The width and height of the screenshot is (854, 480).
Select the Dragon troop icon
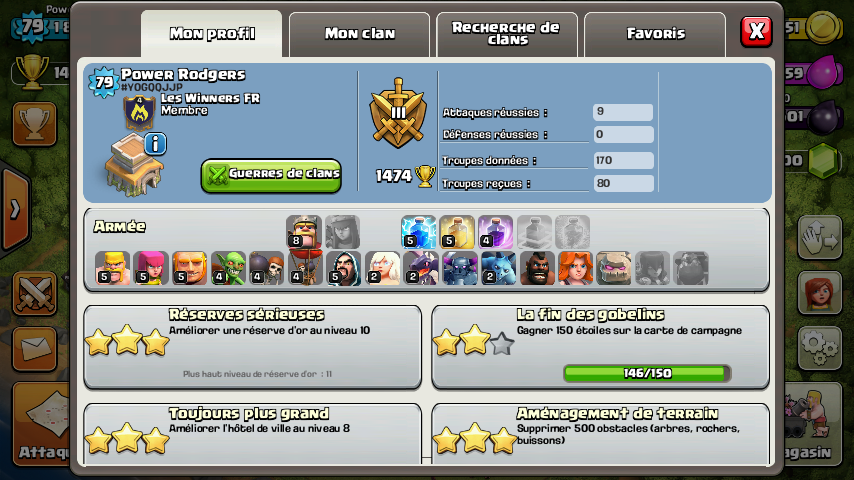click(x=421, y=268)
